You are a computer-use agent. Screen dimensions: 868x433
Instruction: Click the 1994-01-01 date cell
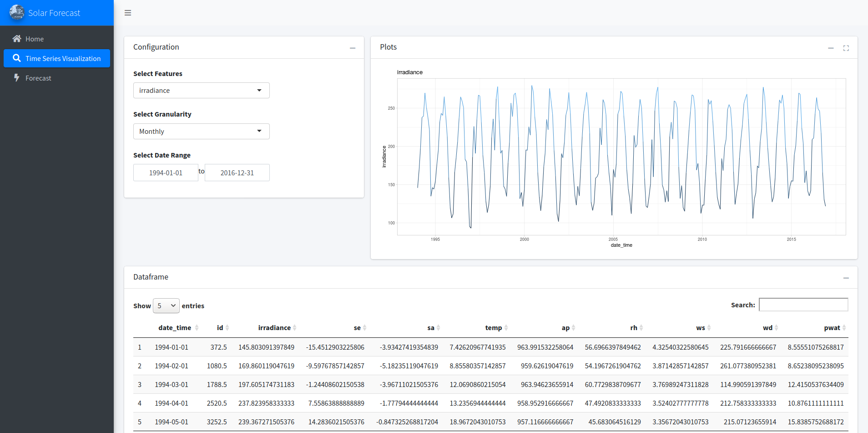coord(172,347)
